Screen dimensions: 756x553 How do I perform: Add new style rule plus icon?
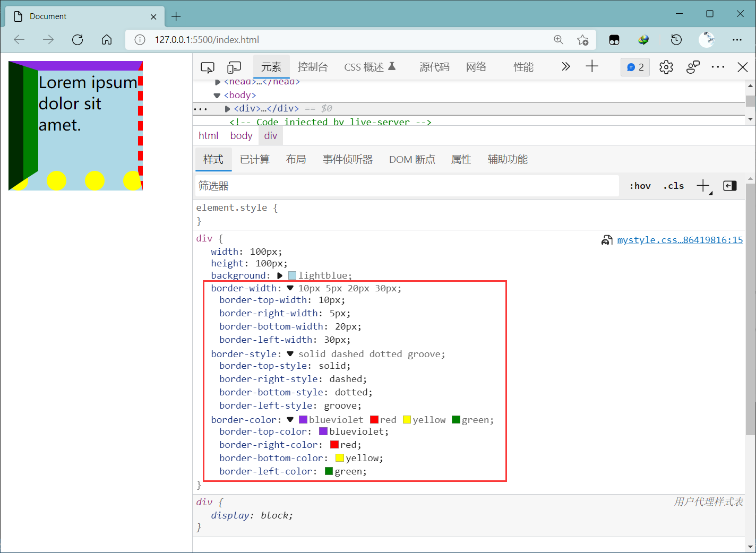tap(703, 186)
